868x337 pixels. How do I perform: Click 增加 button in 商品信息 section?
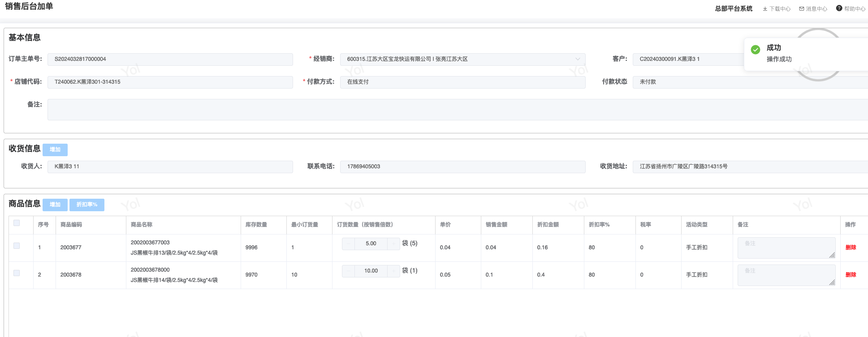tap(55, 205)
